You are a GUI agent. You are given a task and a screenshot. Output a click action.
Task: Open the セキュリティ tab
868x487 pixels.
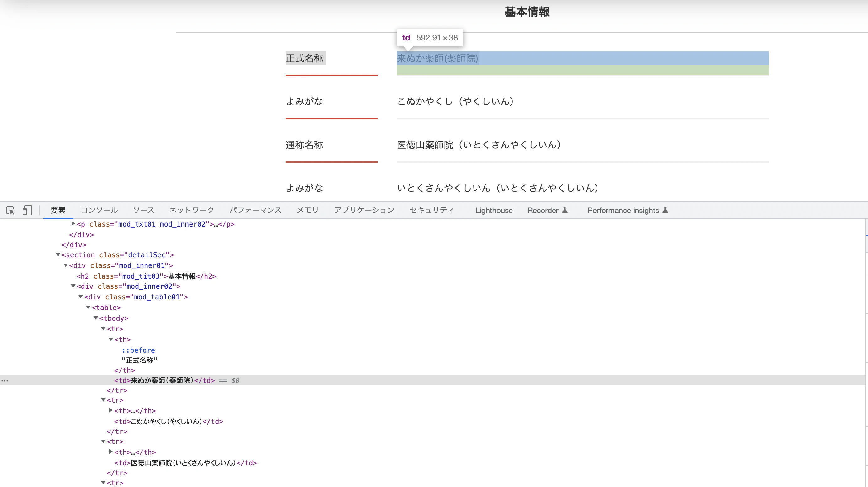(x=431, y=210)
